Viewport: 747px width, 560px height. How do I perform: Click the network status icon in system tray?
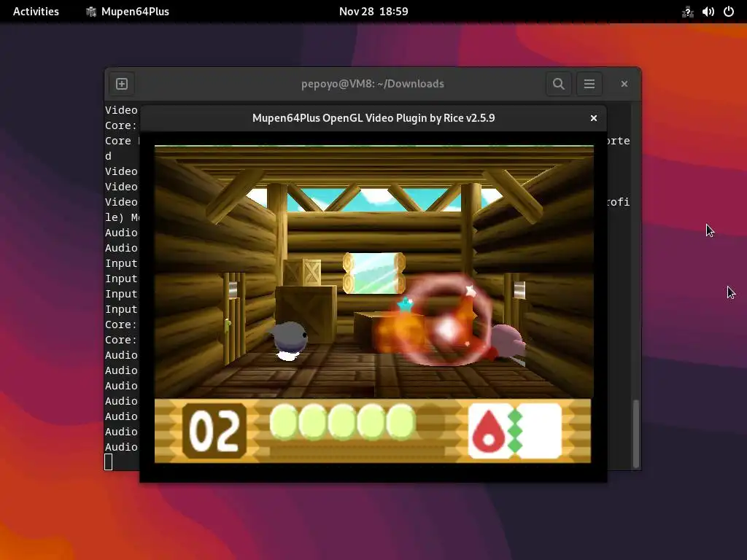pyautogui.click(x=687, y=12)
